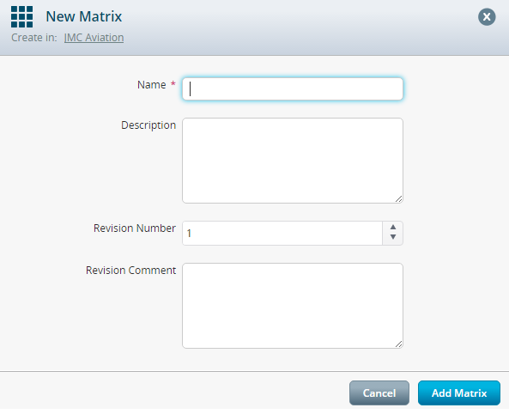Grab the Description box resize handle
509x420 pixels.
399,199
